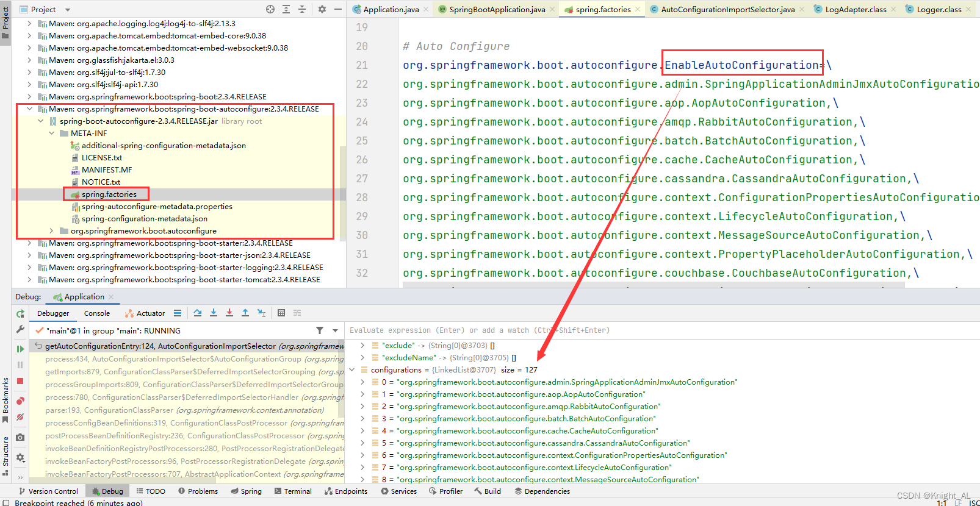Open Project panel settings gear

click(x=322, y=9)
